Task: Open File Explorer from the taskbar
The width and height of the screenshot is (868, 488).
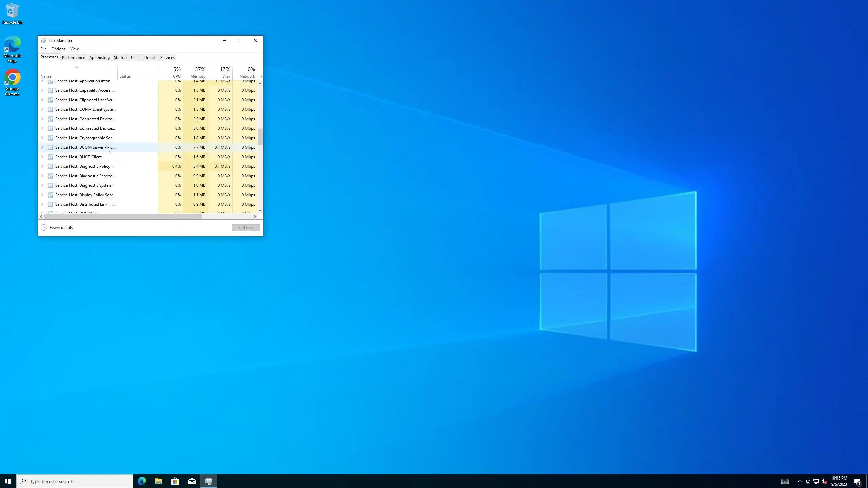Action: coord(158,481)
